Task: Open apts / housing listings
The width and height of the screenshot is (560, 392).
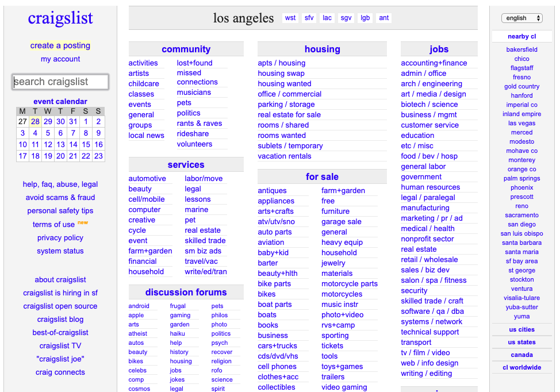Action: [281, 63]
